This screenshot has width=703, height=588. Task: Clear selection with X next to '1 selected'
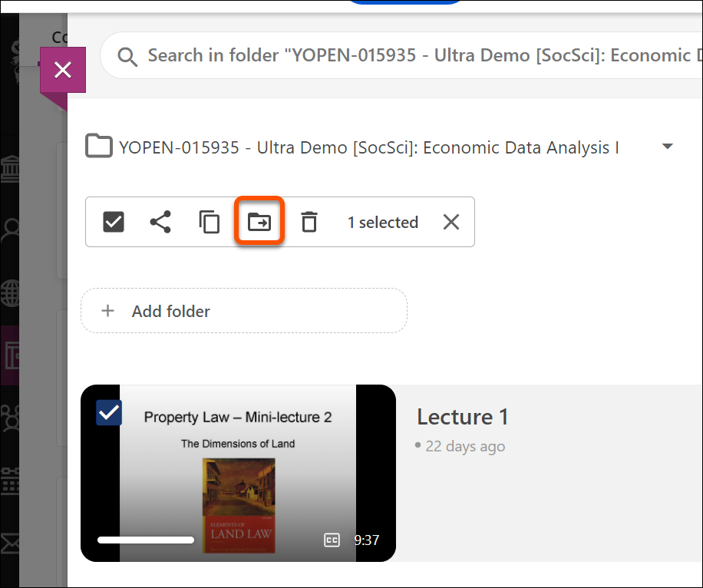[x=451, y=223]
